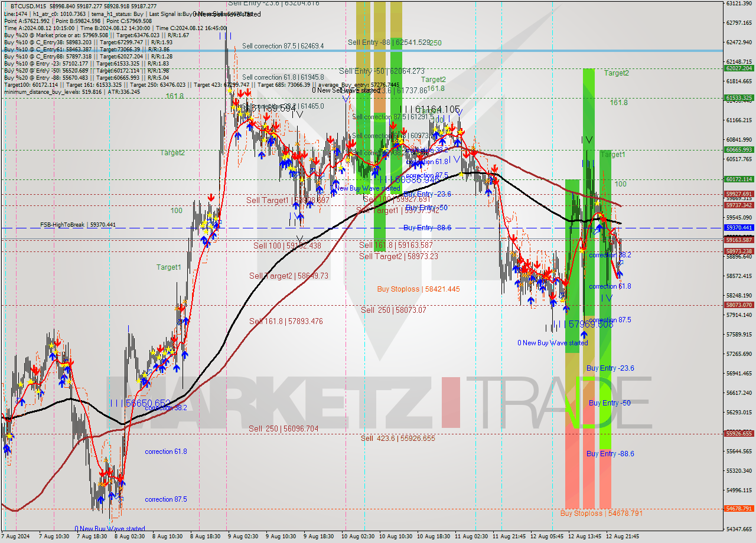756x543 pixels.
Task: Click the 'New Buy Wave started' label by 60172
Action: 367,188
